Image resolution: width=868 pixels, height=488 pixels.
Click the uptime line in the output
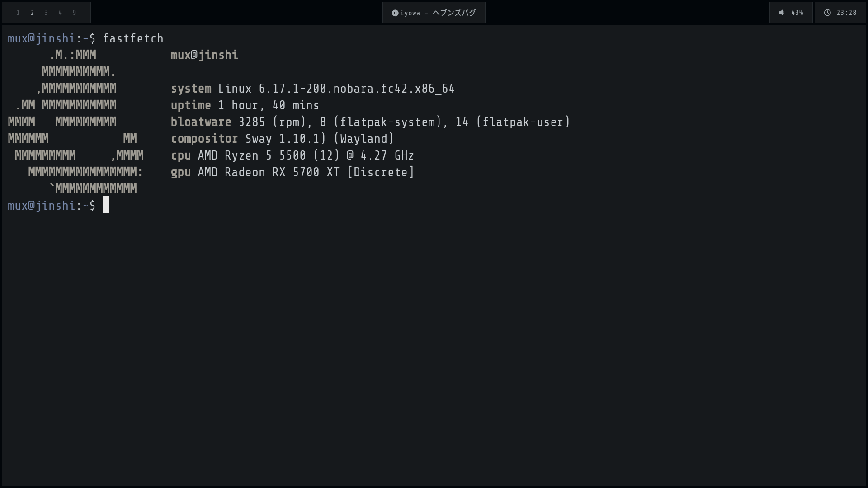click(x=245, y=105)
